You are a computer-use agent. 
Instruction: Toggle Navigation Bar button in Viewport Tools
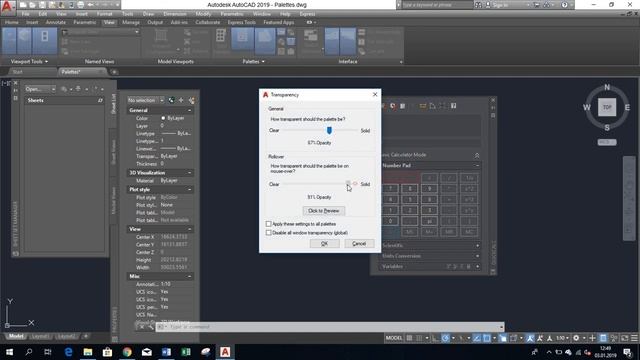[x=44, y=41]
